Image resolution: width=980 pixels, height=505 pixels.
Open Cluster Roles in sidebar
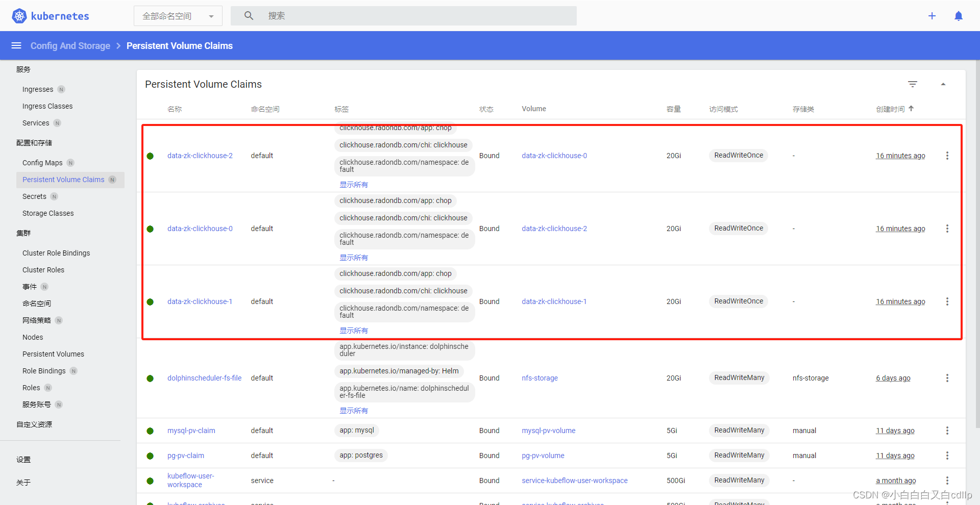pos(43,270)
